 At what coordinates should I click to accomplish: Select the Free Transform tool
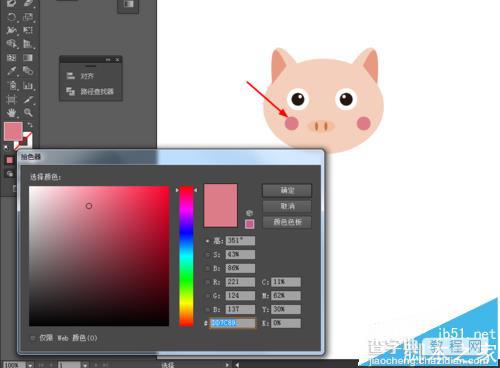coord(28,30)
